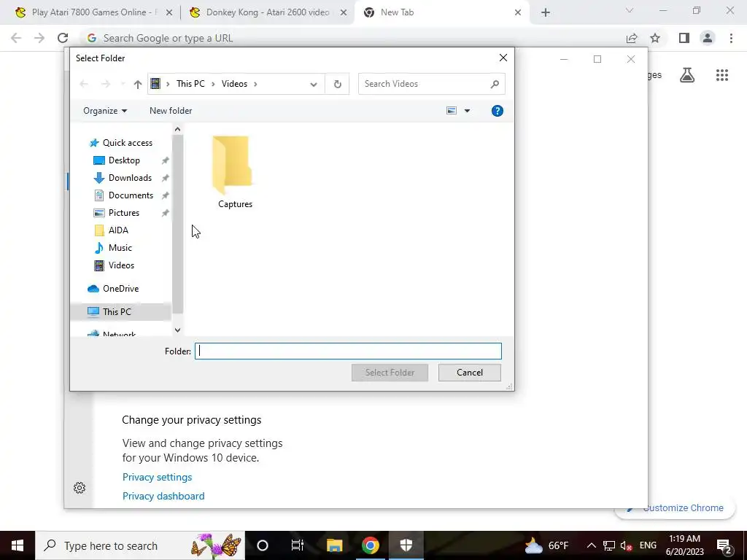Open the Windows Start menu
Image resolution: width=747 pixels, height=560 pixels.
coord(18,545)
